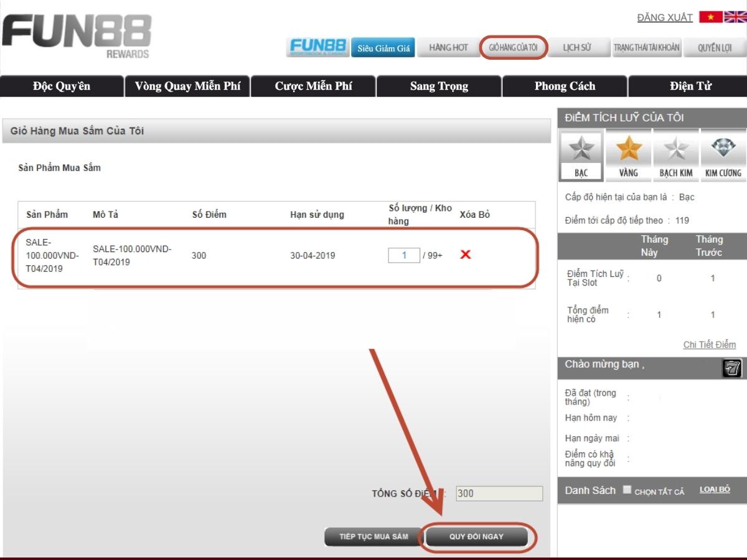Open the Lịch Sử tab
The image size is (747, 560).
577,47
